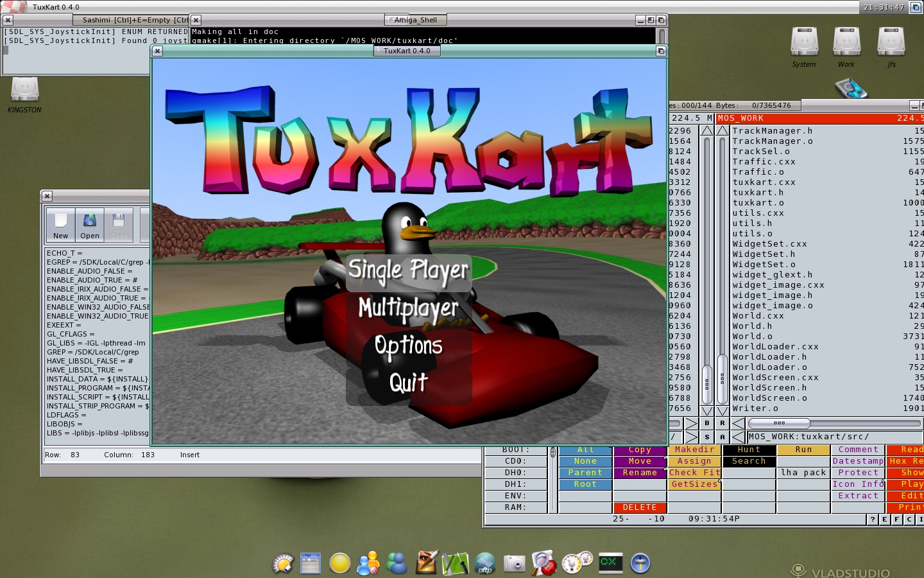Open the ruler and tools dock icon
The width and height of the screenshot is (924, 578).
455,563
